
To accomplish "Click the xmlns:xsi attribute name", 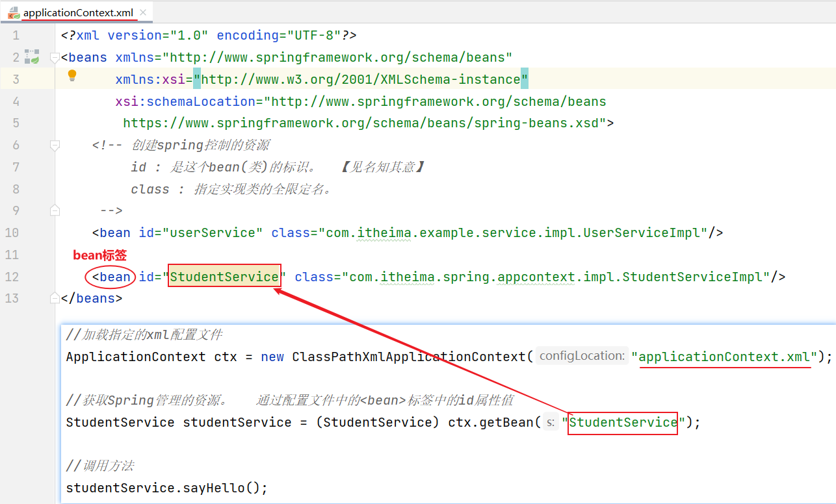I will point(150,79).
